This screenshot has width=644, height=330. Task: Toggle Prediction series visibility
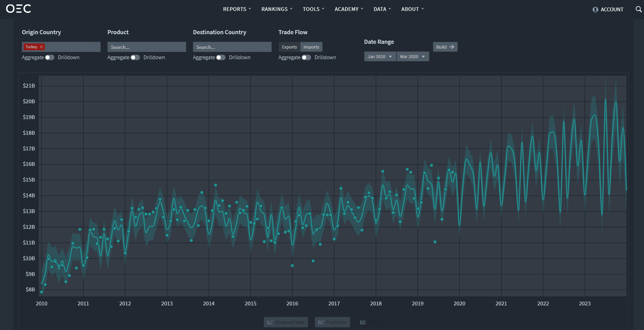point(332,322)
